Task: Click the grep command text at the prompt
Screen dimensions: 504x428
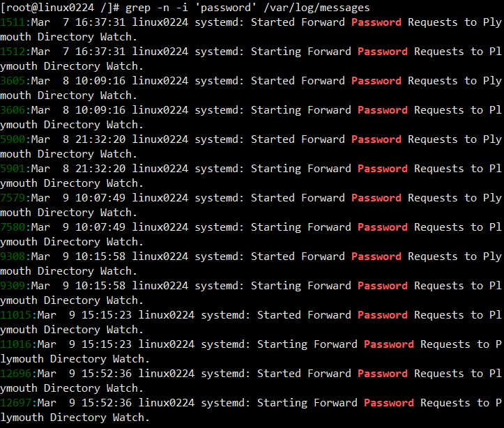Action: (247, 7)
